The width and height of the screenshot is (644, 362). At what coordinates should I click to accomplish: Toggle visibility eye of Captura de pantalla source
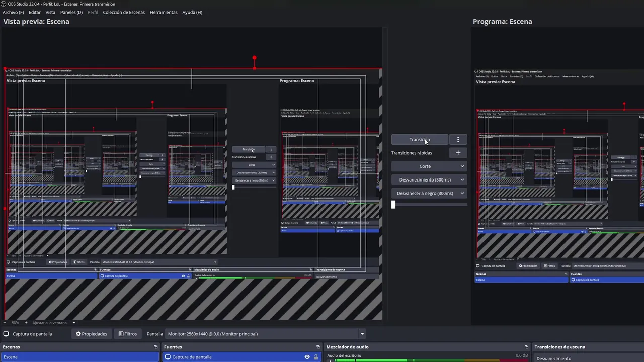tap(307, 357)
